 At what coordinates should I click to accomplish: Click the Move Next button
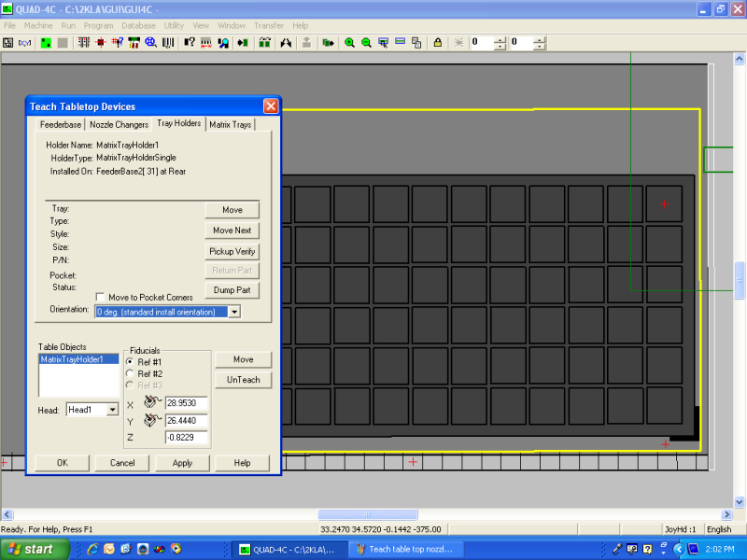pos(232,231)
